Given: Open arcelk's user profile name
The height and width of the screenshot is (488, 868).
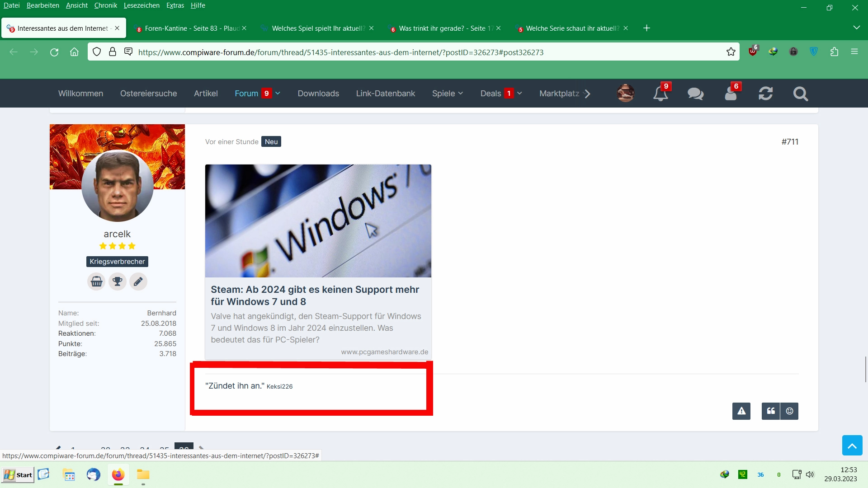Looking at the screenshot, I should pyautogui.click(x=117, y=234).
